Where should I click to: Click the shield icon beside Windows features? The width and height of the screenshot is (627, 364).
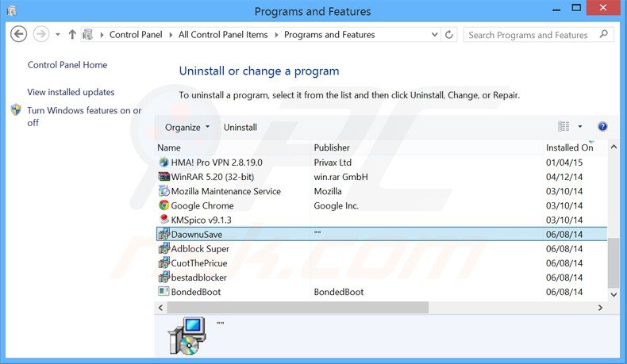(x=16, y=110)
